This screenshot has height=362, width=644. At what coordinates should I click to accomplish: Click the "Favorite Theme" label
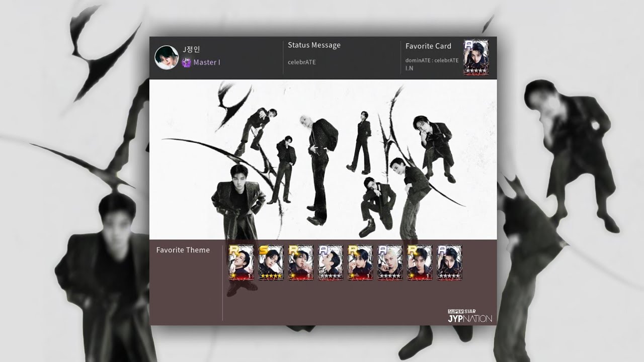(183, 250)
